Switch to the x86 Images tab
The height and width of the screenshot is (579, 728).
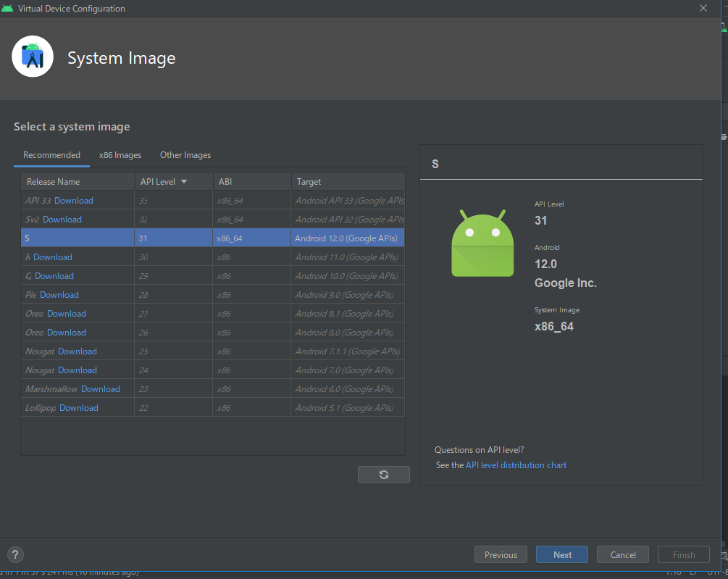coord(120,155)
